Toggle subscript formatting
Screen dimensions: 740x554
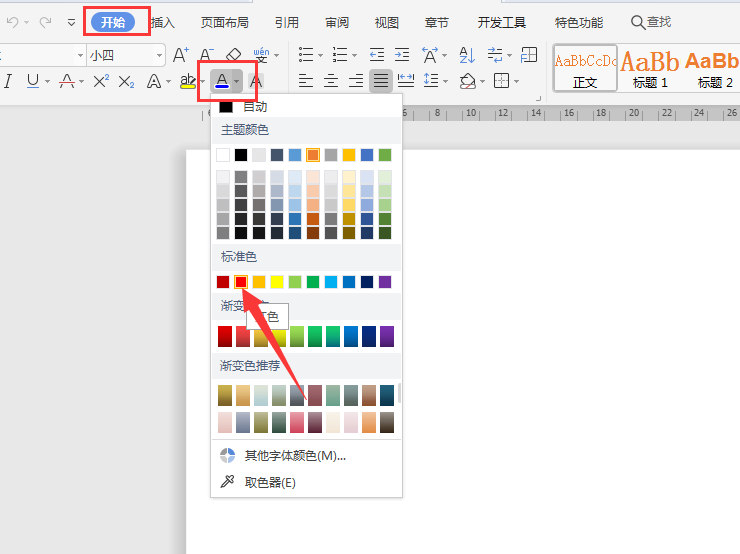click(126, 81)
